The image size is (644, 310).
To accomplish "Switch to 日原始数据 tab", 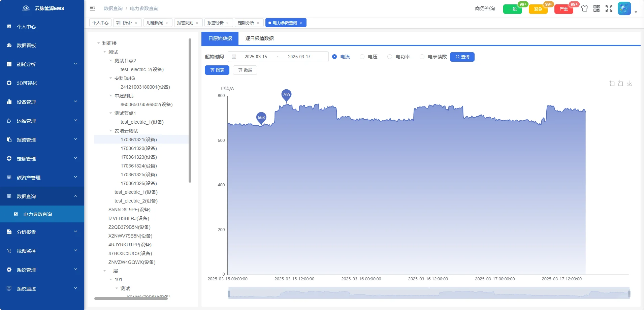I will [220, 38].
